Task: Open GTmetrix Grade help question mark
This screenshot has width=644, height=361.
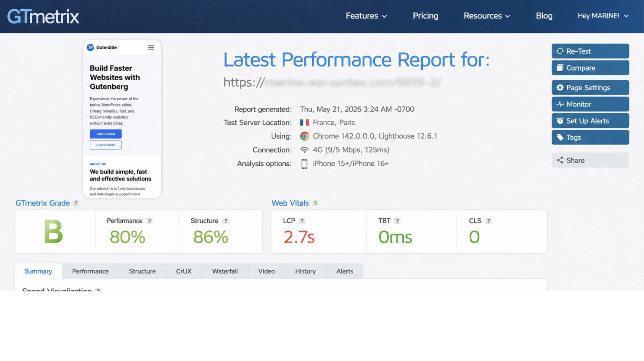Action: click(x=76, y=203)
